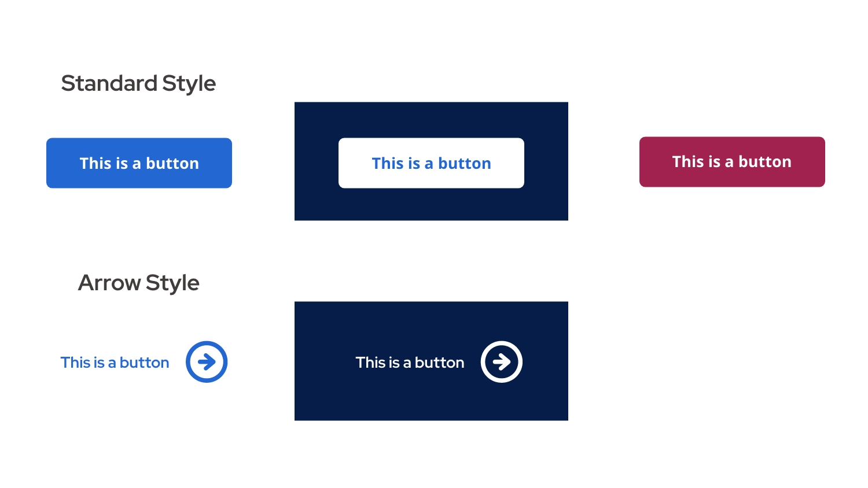Image resolution: width=868 pixels, height=488 pixels.
Task: Select the 'Arrow Style' heading
Action: coord(138,283)
